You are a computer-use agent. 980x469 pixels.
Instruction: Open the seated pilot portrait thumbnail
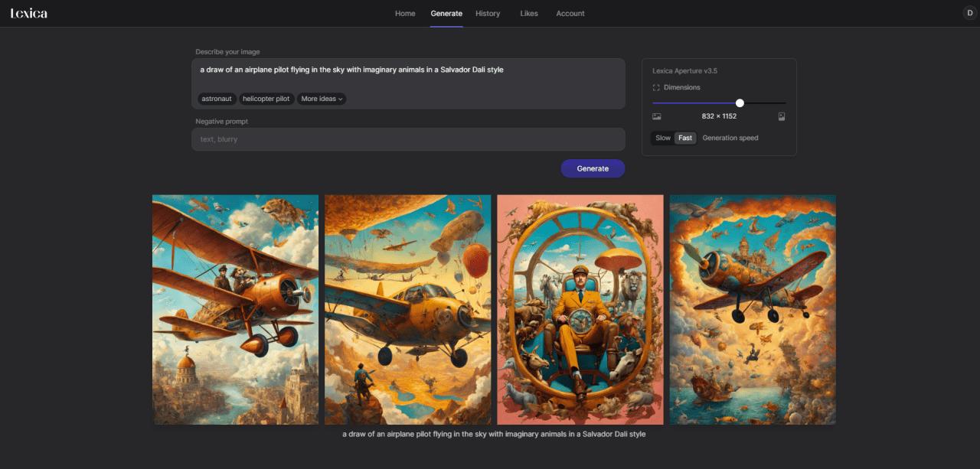[x=580, y=309]
